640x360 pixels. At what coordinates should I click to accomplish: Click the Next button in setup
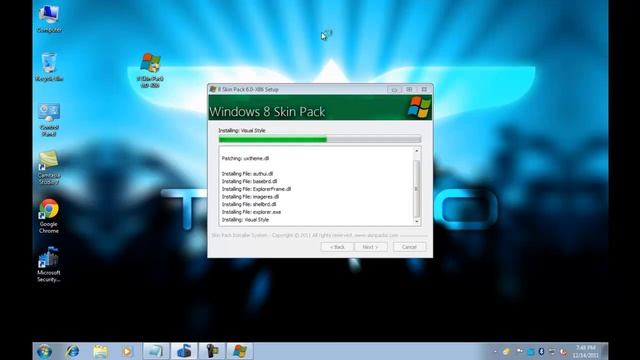click(371, 247)
